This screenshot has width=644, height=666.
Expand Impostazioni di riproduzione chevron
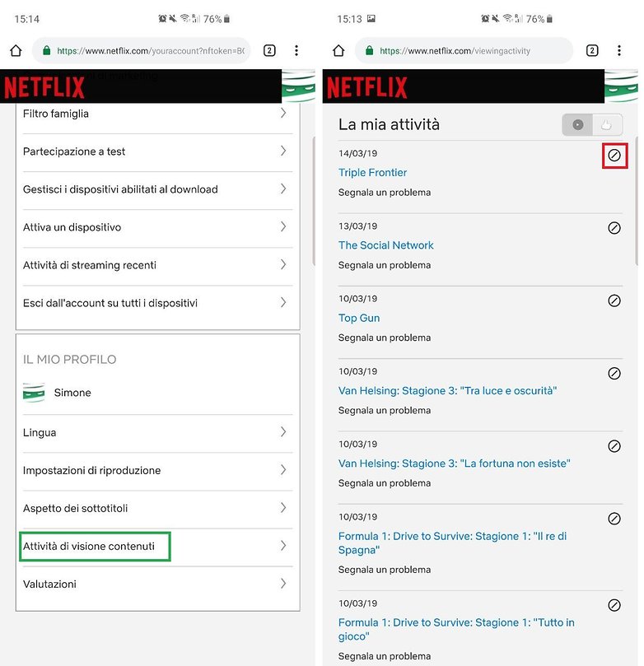tap(283, 470)
